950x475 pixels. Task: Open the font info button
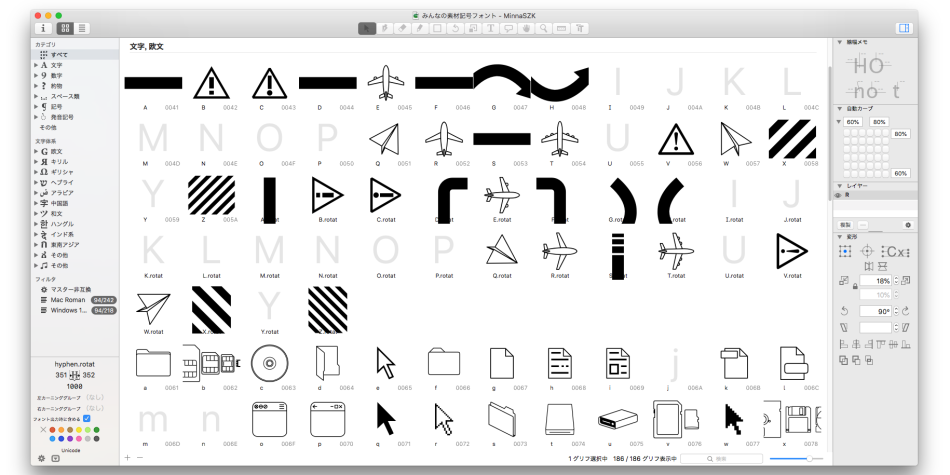click(43, 28)
